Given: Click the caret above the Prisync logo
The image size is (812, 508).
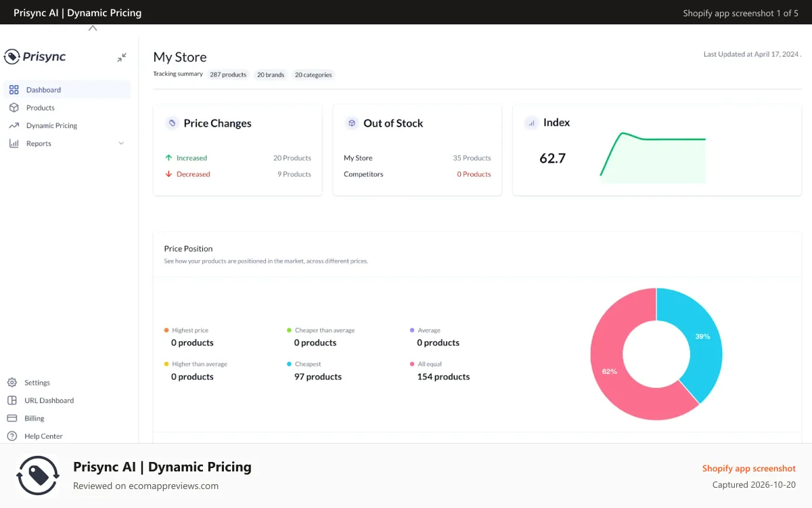Looking at the screenshot, I should click(x=93, y=28).
